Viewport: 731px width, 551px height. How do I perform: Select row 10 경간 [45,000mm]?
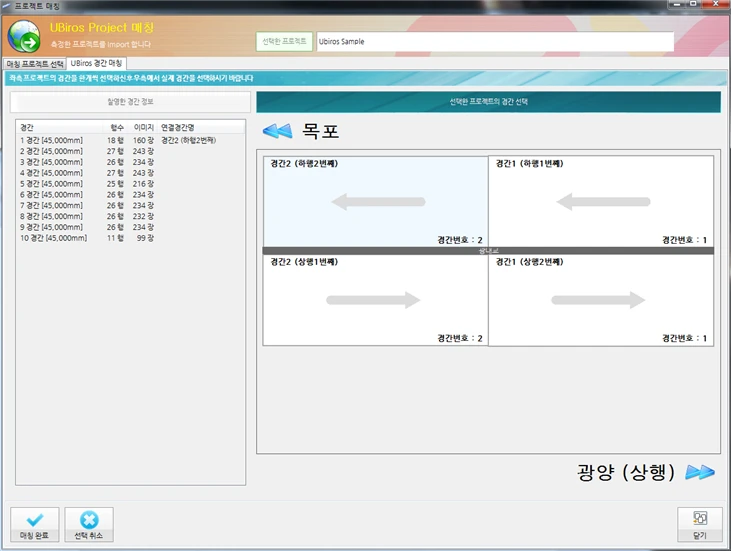point(130,238)
